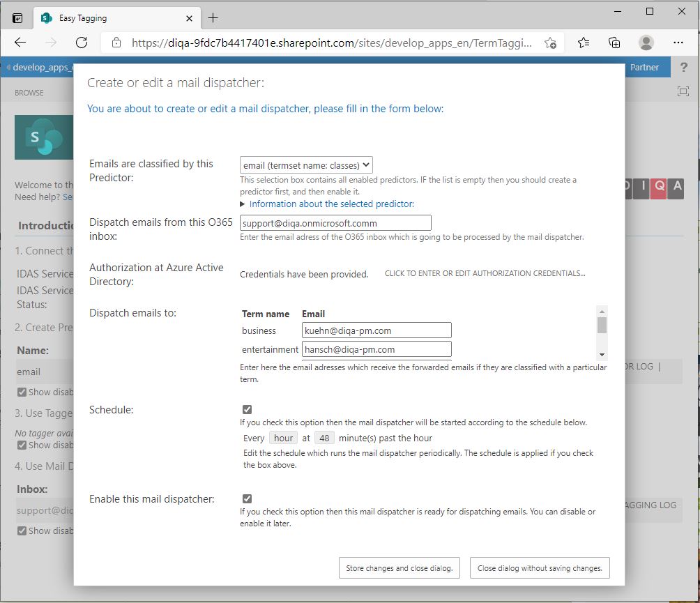Click the user profile avatar icon

[x=646, y=43]
